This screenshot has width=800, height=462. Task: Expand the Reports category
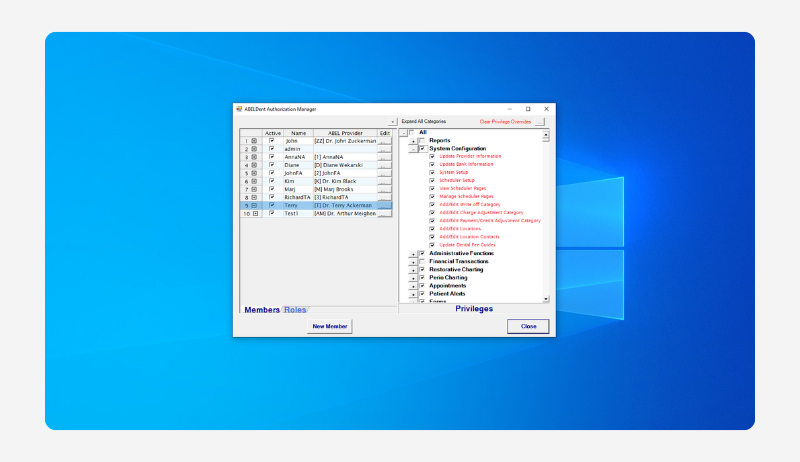click(413, 141)
